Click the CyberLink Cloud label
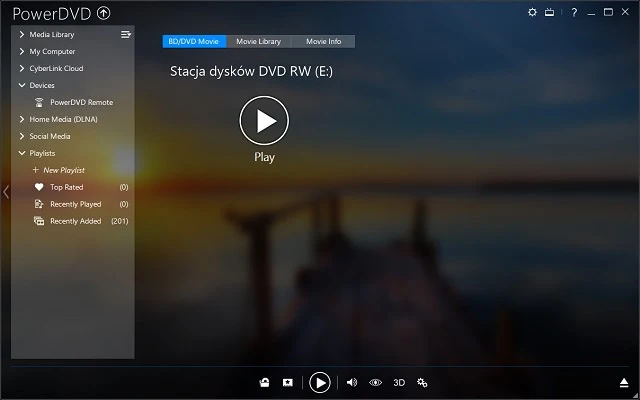The height and width of the screenshot is (400, 640). pos(56,69)
